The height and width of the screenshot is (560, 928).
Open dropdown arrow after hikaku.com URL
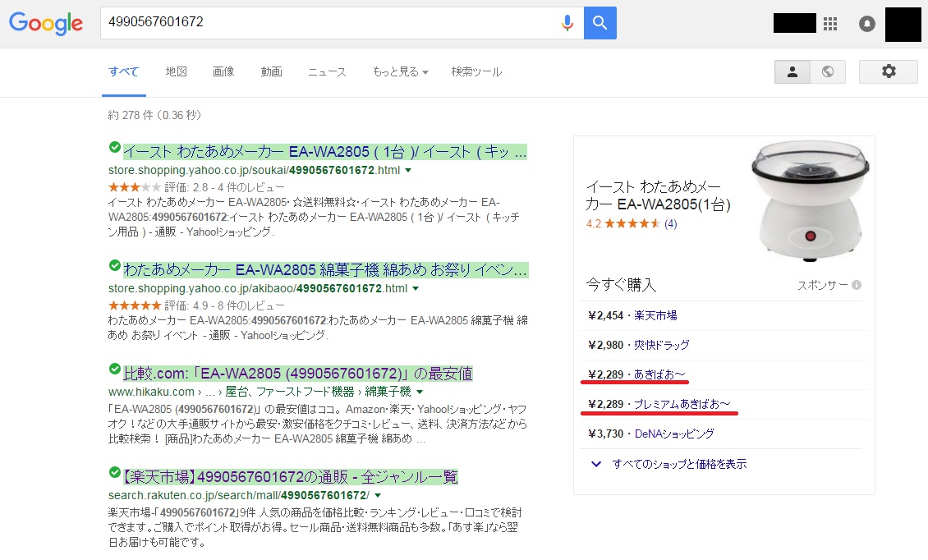420,392
